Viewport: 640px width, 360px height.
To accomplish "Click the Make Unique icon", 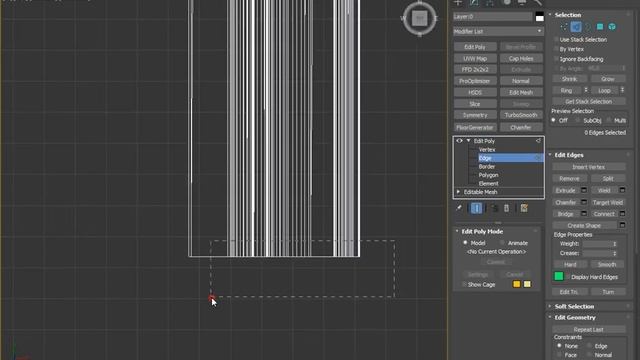I will (494, 208).
